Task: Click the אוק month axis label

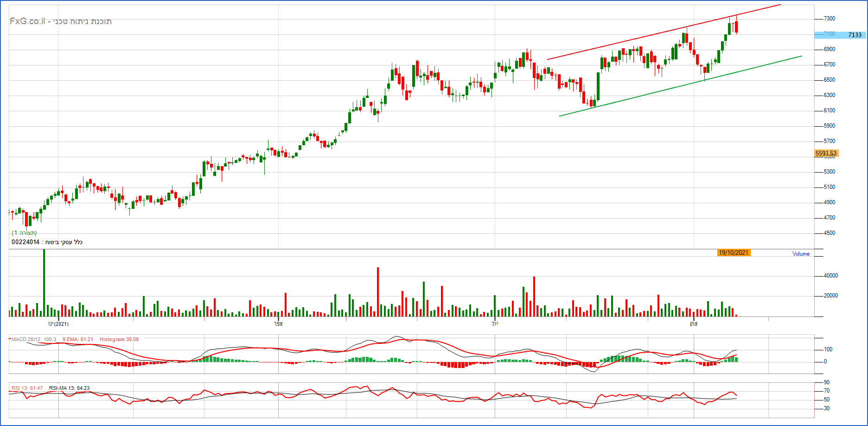Action: pyautogui.click(x=693, y=324)
